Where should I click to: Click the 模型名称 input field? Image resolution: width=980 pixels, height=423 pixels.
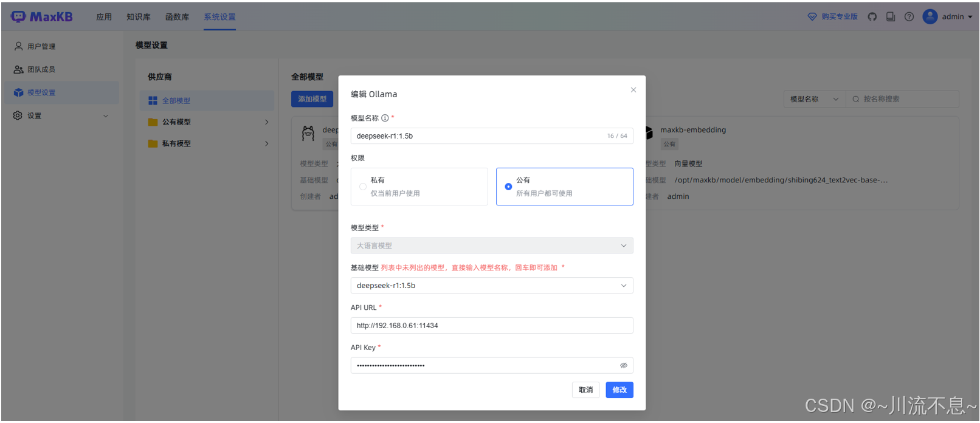point(492,136)
